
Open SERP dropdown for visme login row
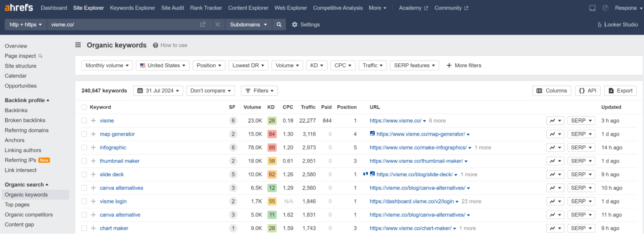coord(581,201)
